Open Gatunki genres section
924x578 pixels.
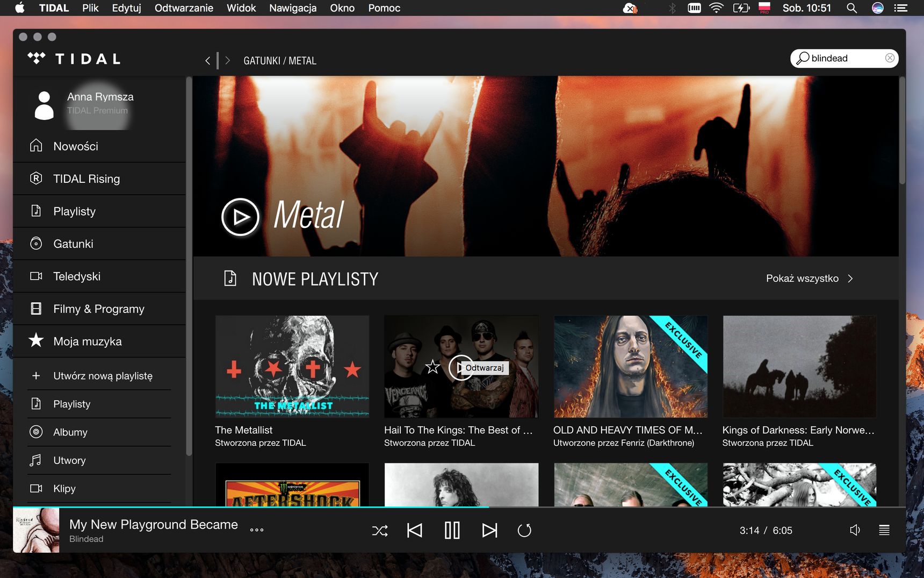(99, 244)
